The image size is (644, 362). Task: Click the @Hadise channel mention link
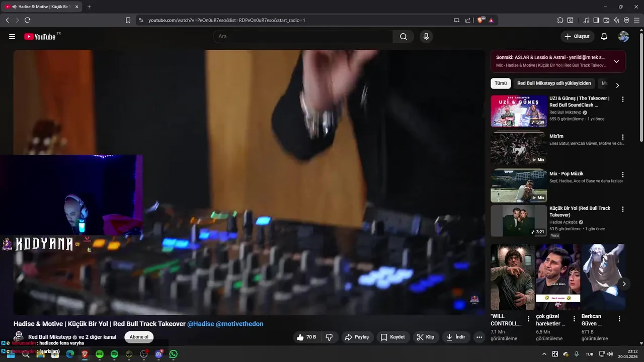201,324
